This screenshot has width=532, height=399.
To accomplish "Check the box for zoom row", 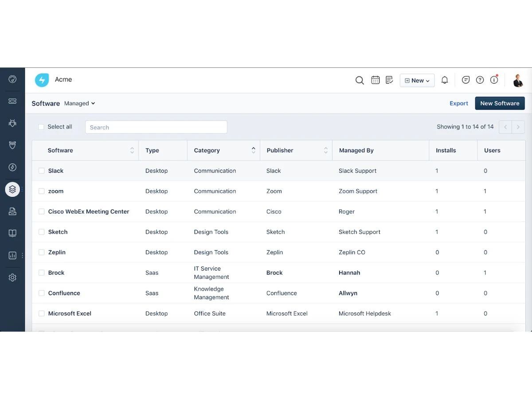I will [42, 191].
